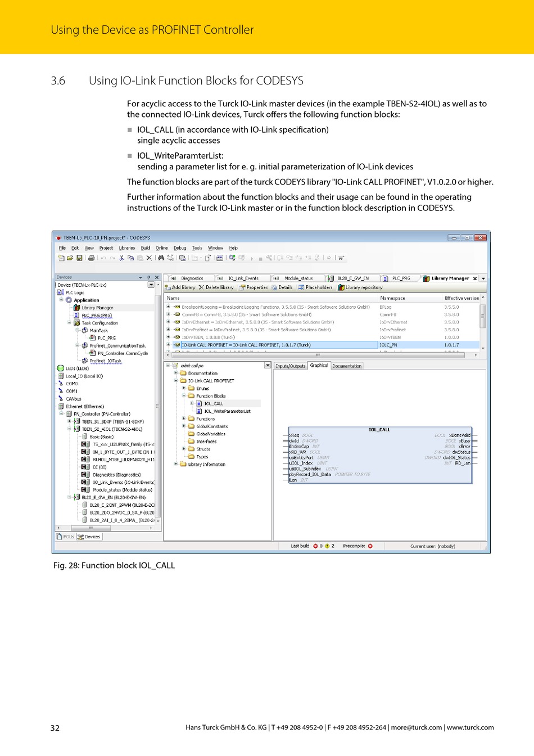This screenshot has width=534, height=756.
Task: Open the File menu
Action: [62, 248]
